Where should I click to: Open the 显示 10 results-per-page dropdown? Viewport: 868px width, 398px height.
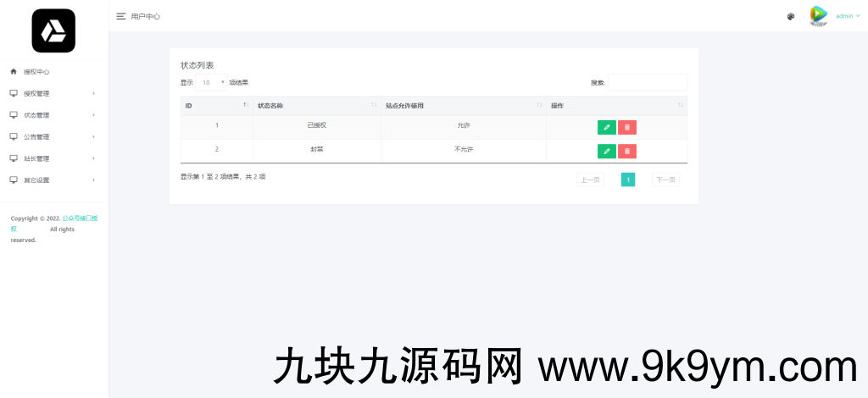[x=211, y=82]
